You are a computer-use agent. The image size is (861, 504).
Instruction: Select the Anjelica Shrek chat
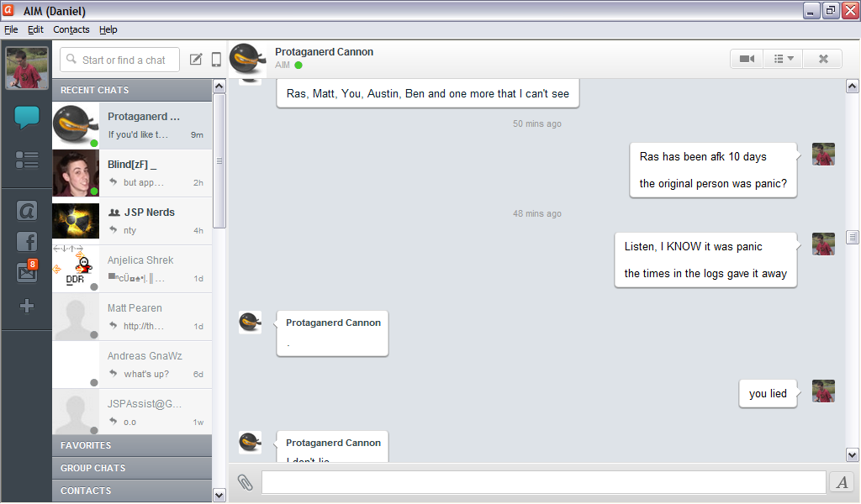point(132,269)
